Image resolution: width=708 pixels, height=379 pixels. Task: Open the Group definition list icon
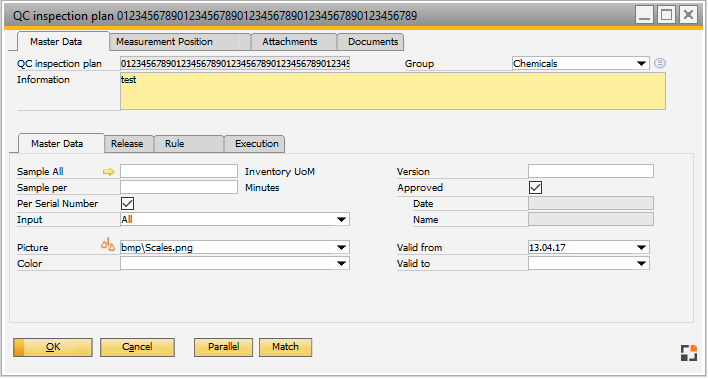[x=660, y=63]
